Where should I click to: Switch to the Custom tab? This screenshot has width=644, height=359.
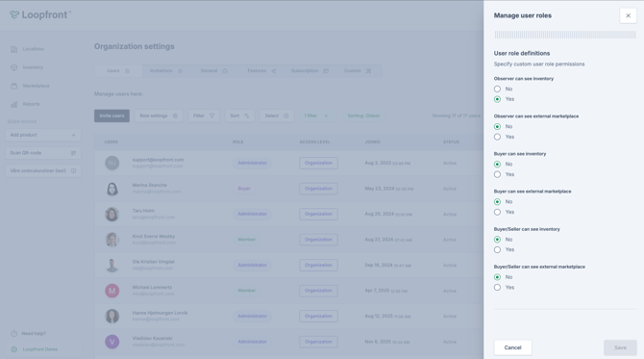(358, 70)
